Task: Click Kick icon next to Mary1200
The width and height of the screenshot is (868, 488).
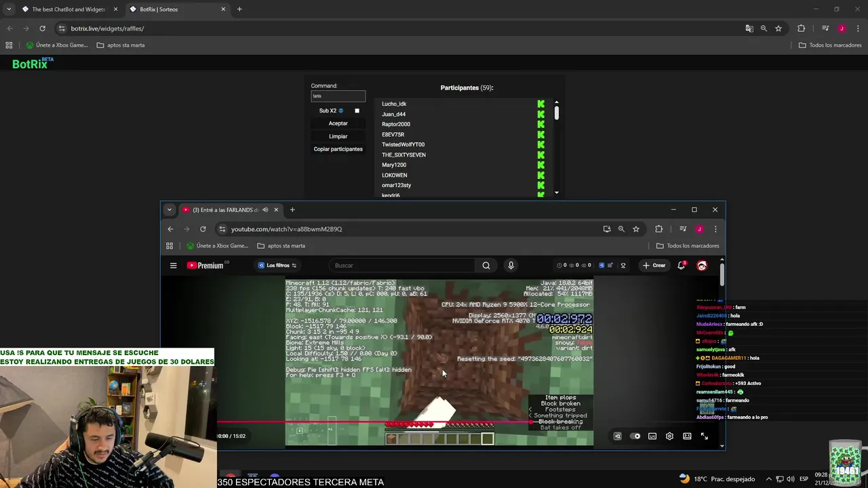Action: click(x=540, y=165)
